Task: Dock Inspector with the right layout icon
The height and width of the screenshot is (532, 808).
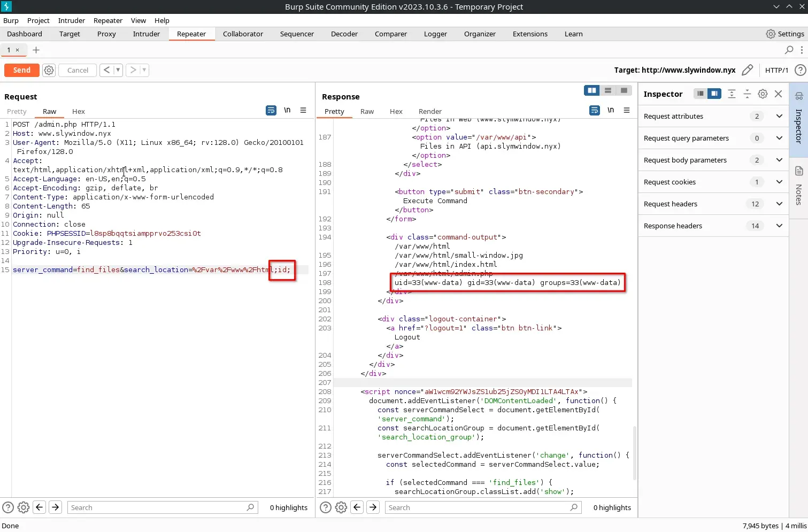Action: 714,94
